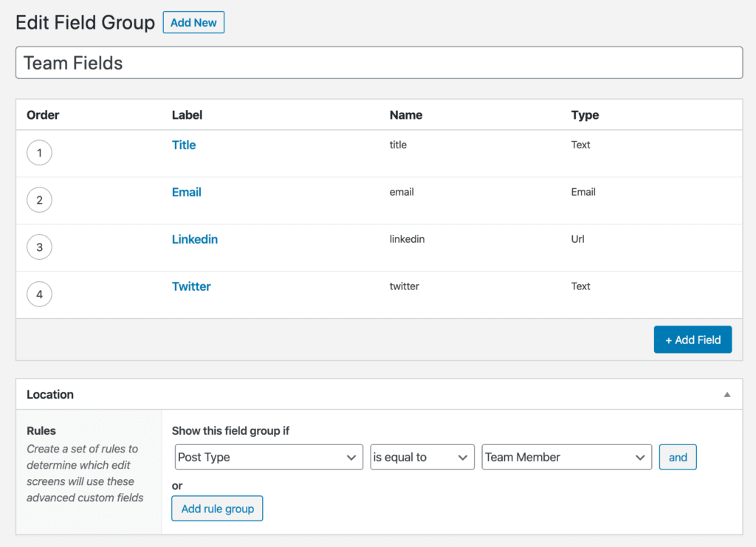The width and height of the screenshot is (756, 547).
Task: Open the Twitter field label link
Action: pos(191,286)
